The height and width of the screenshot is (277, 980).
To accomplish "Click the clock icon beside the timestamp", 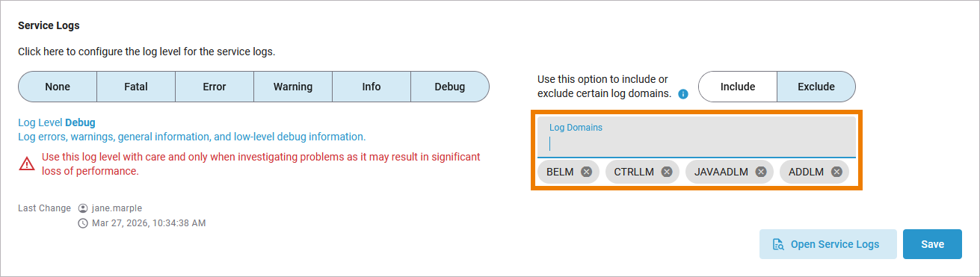I will click(83, 222).
